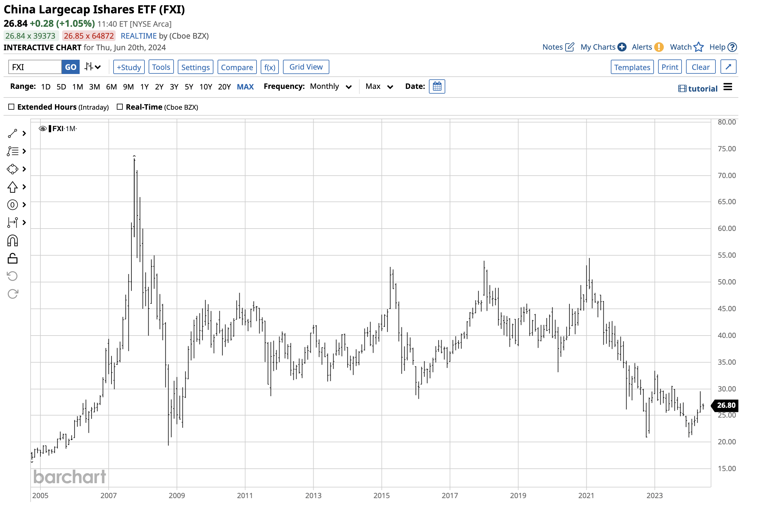Open the date calendar picker icon
This screenshot has height=532, width=774.
point(437,87)
